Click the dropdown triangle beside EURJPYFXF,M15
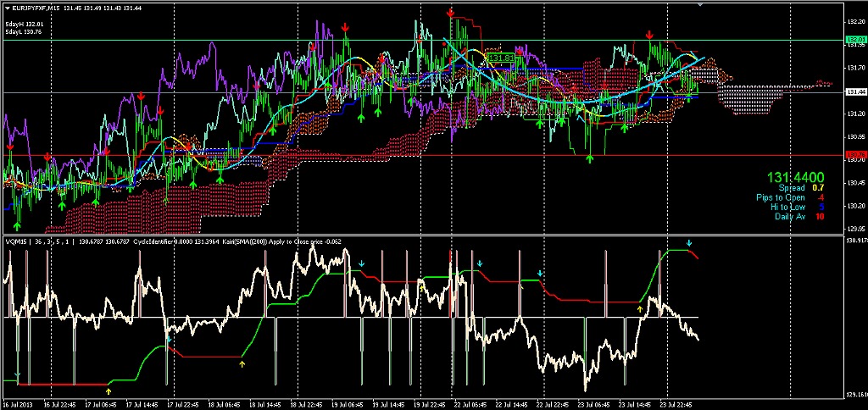This screenshot has height=410, width=868. (7, 7)
